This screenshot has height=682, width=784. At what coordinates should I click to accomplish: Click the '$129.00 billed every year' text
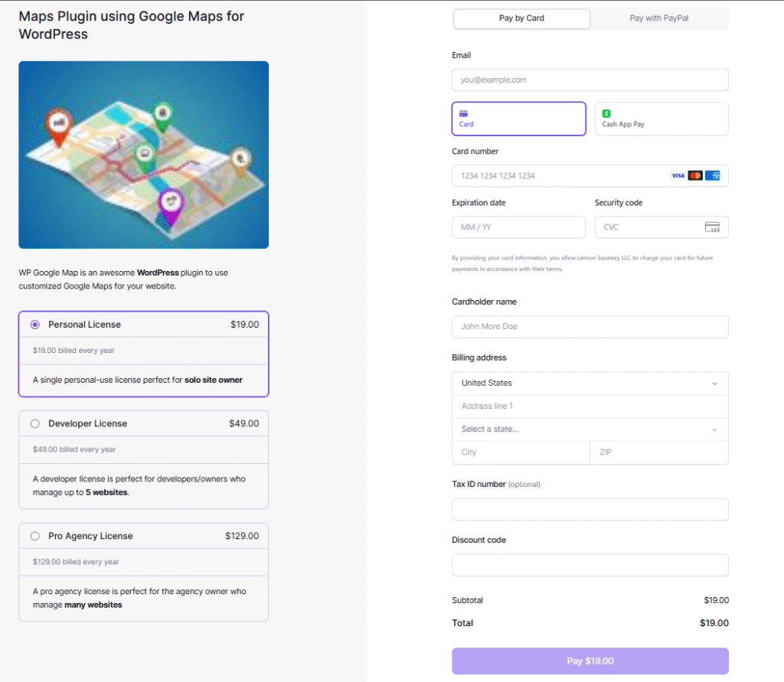click(x=76, y=562)
